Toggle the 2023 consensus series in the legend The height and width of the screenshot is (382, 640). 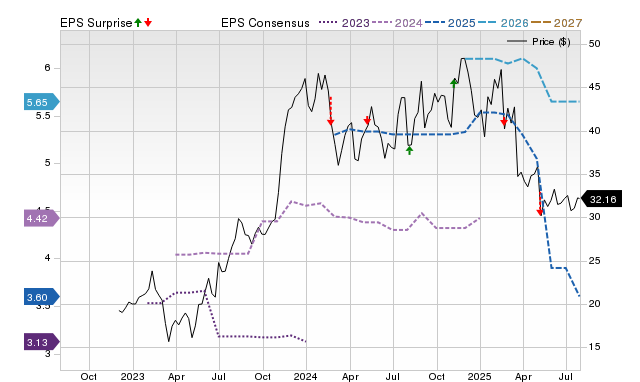pos(344,23)
